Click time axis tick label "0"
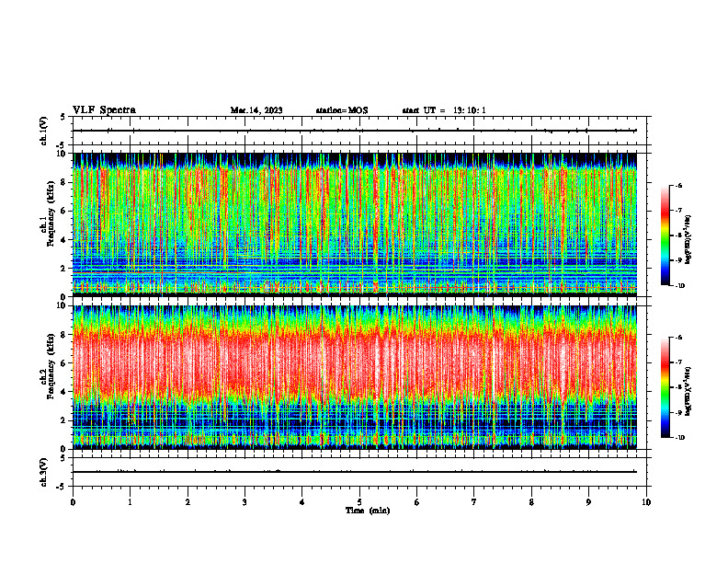728x563 pixels. click(73, 502)
